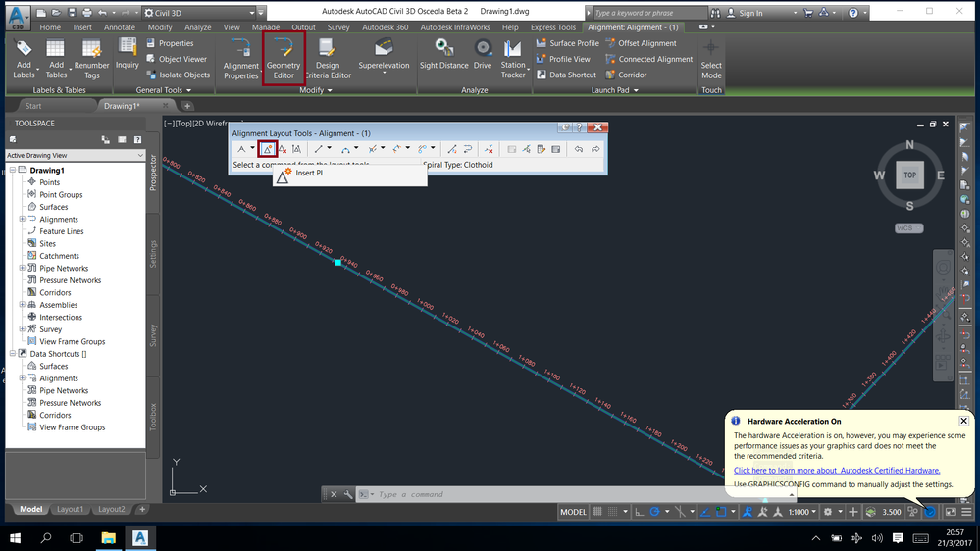Click the Object Viewer button
The image size is (980, 551).
point(177,59)
